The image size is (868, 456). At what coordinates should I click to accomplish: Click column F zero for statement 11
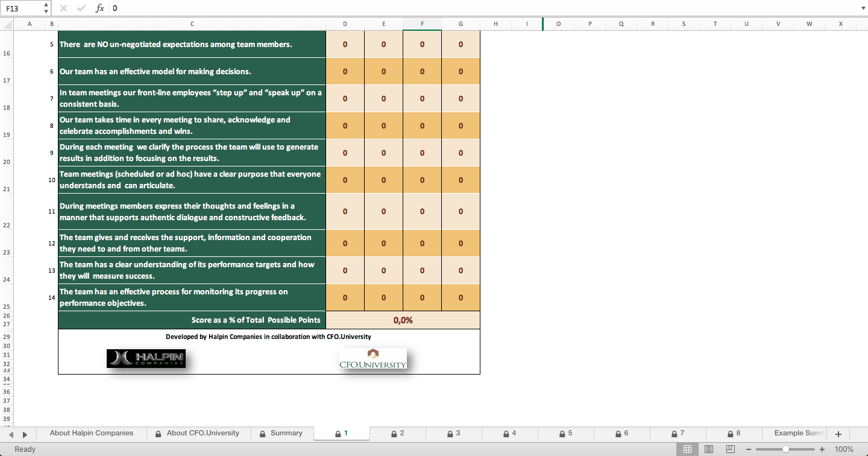422,211
